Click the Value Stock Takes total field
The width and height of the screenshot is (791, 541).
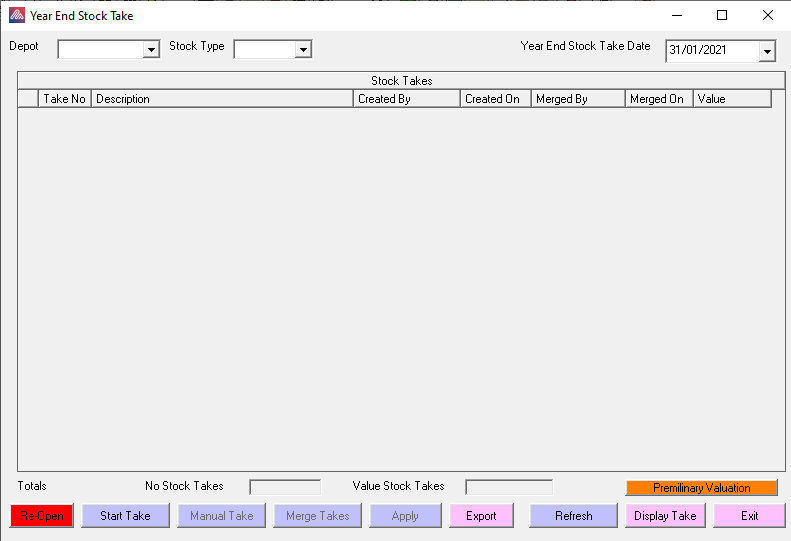509,487
